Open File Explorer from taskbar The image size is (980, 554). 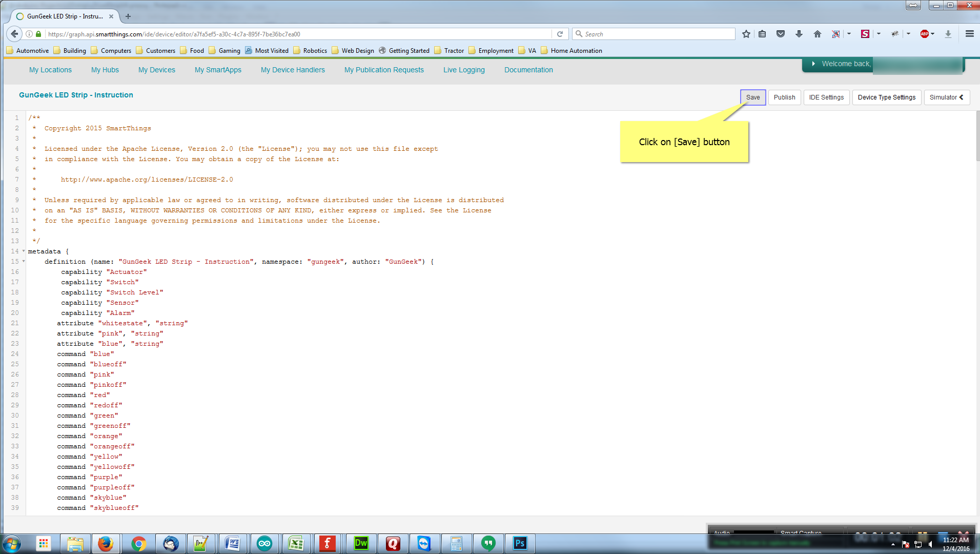75,544
